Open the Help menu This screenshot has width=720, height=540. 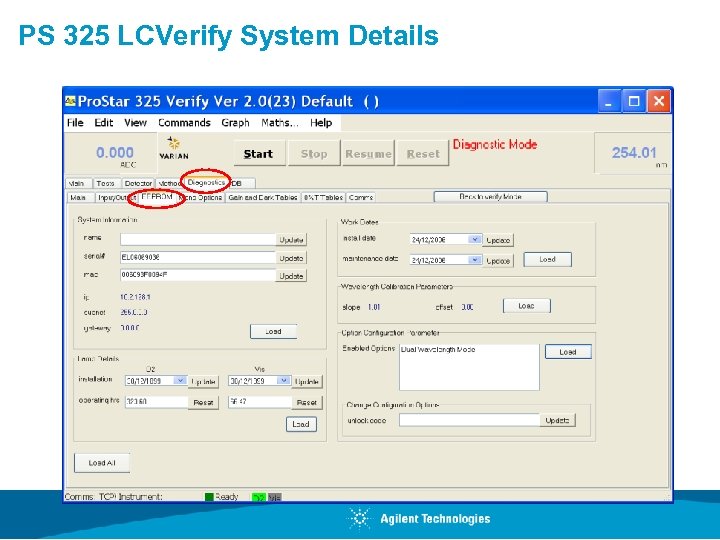pyautogui.click(x=321, y=123)
